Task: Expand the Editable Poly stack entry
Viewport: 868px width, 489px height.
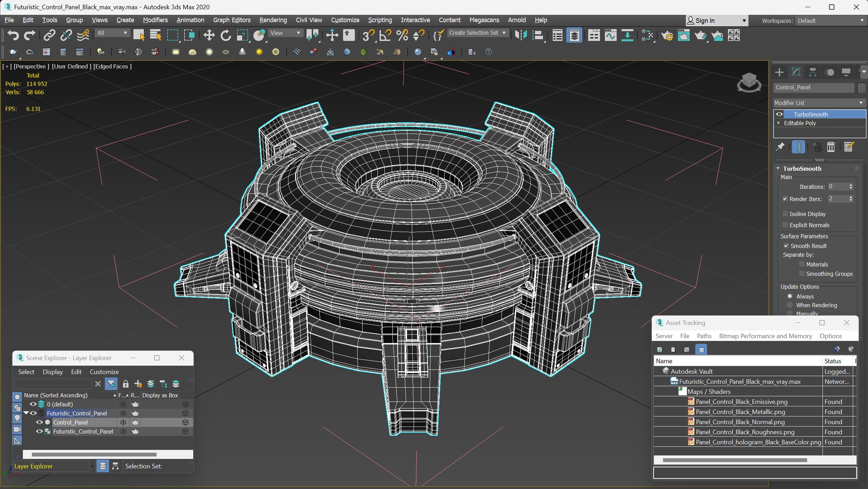Action: point(778,123)
